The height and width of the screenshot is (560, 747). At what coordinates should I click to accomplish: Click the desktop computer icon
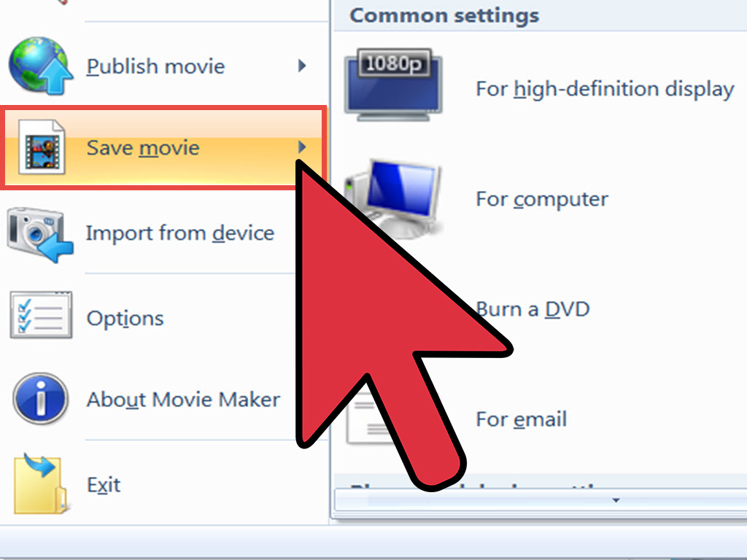[x=393, y=199]
